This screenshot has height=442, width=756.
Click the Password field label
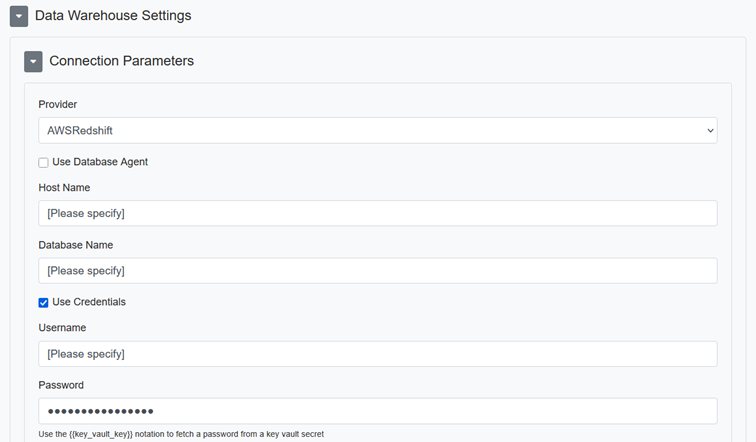click(x=61, y=385)
